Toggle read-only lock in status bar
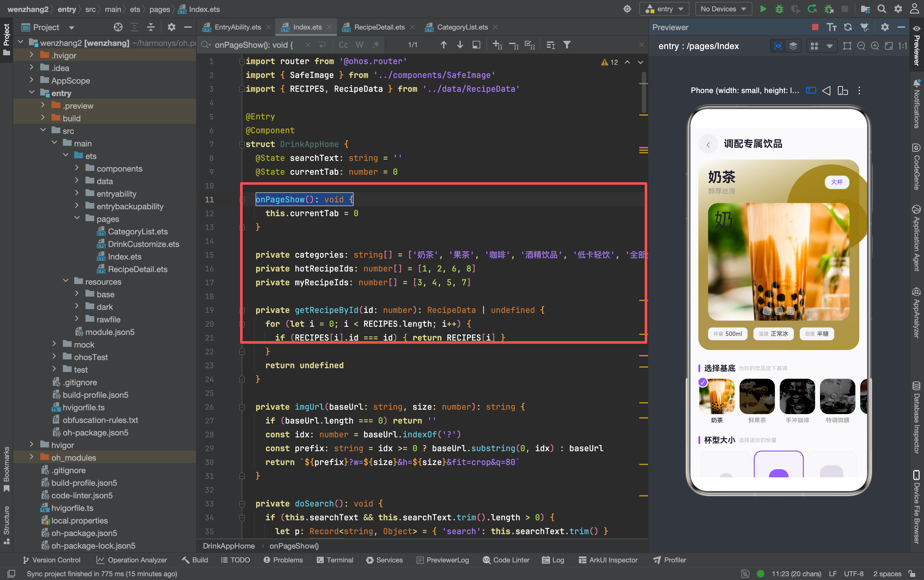924x580 pixels. (912, 573)
